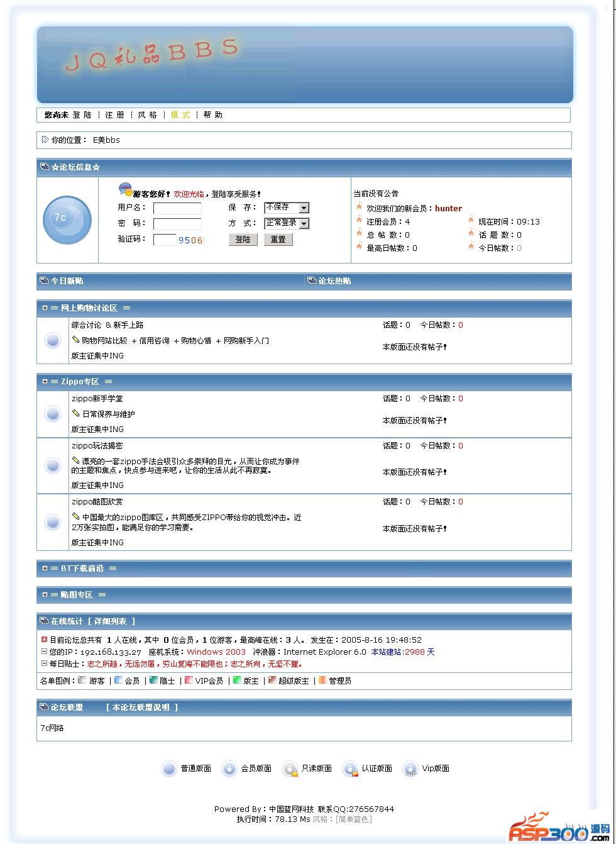The height and width of the screenshot is (844, 616).
Task: Click the 论坛联盟 header icon
Action: pyautogui.click(x=44, y=707)
